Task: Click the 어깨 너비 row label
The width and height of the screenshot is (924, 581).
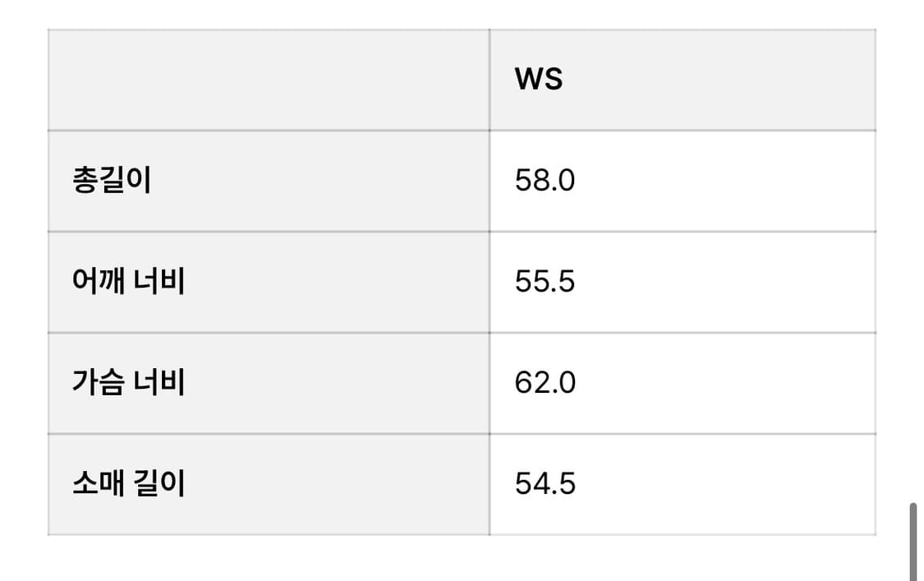Action: [128, 282]
